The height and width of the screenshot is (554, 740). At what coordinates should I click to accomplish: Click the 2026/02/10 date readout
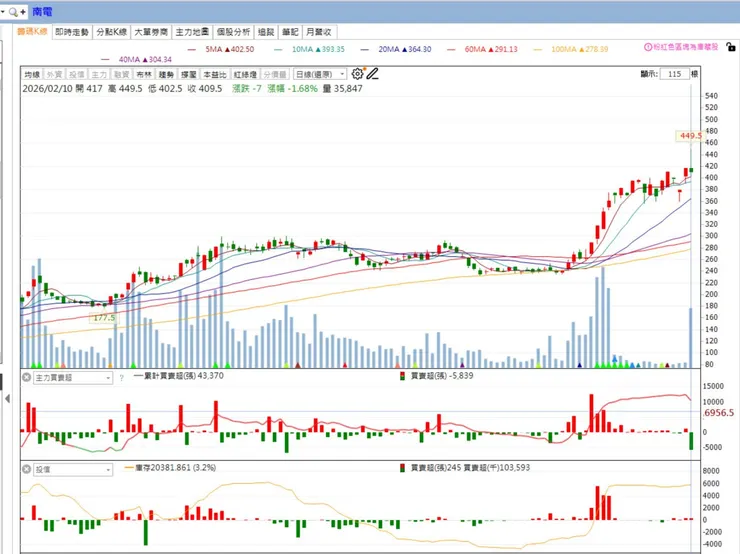(x=47, y=89)
